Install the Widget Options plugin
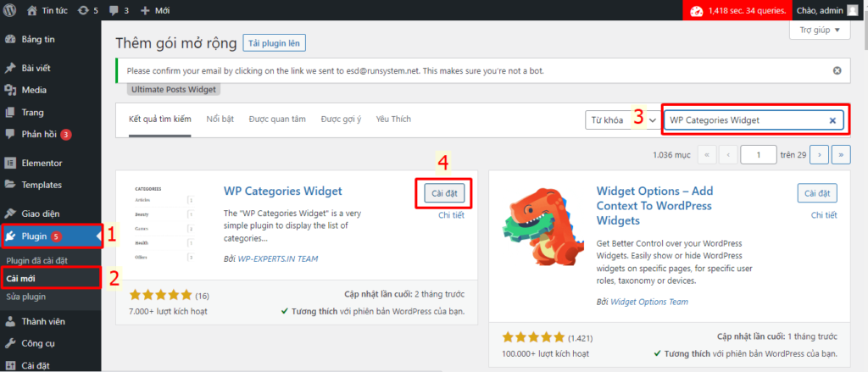868x372 pixels. tap(817, 193)
